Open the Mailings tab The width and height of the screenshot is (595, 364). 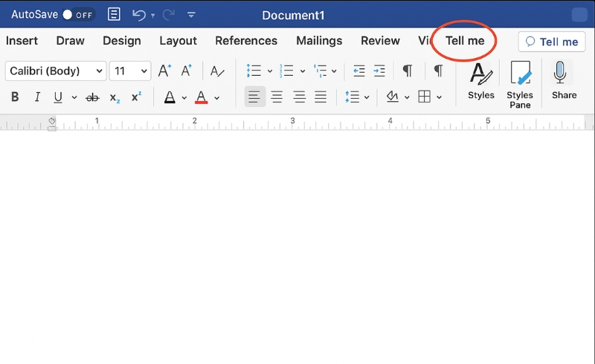pos(319,41)
